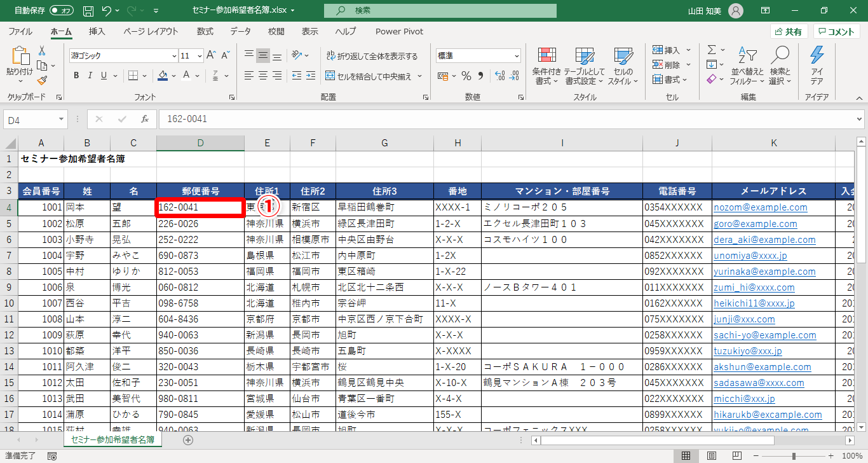Viewport: 868px width, 463px height.
Task: Align text to the right
Action: (277, 76)
